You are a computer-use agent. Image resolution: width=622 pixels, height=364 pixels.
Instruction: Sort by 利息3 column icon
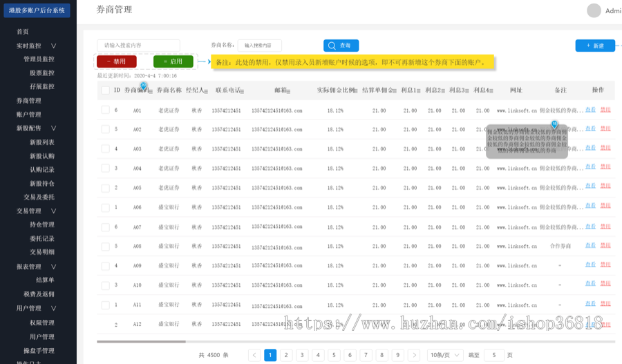[467, 92]
